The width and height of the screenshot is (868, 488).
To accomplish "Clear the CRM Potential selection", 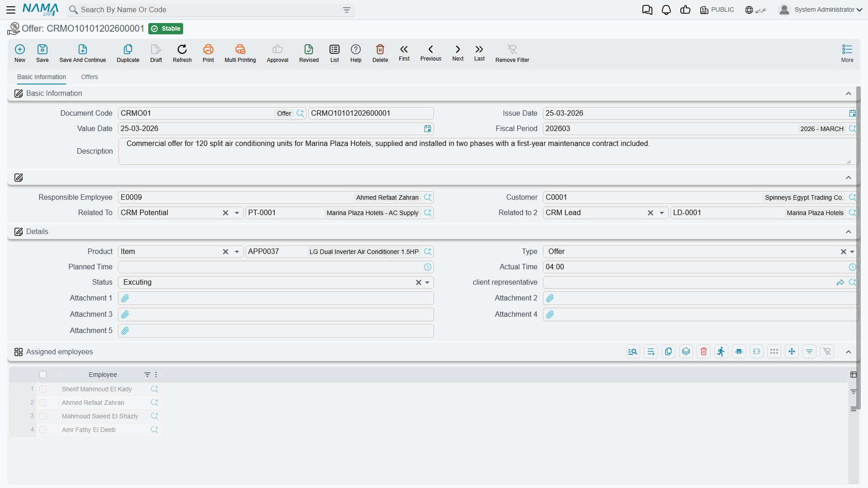I will click(226, 213).
